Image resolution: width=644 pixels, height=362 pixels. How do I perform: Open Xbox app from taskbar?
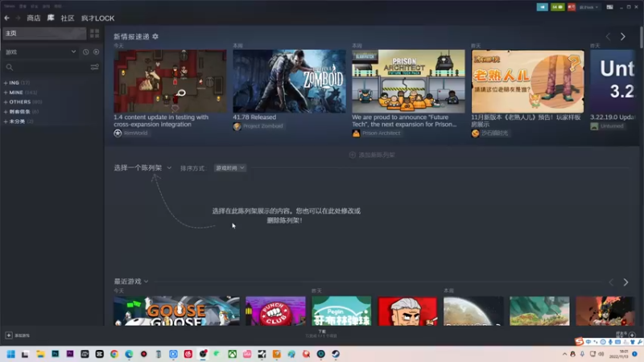[233, 354]
